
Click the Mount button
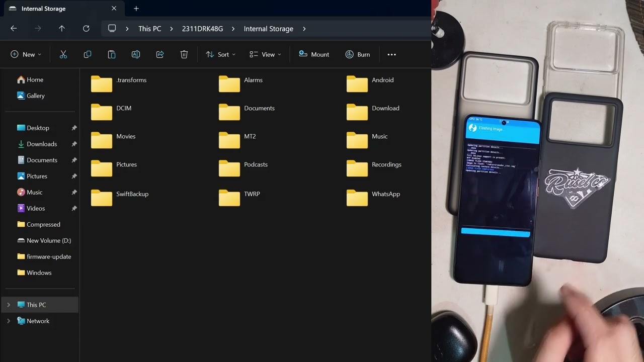314,54
